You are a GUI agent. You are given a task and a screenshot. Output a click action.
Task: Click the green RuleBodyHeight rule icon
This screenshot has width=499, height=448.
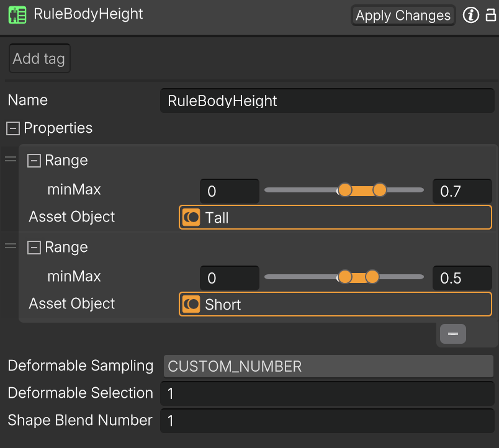pos(17,15)
